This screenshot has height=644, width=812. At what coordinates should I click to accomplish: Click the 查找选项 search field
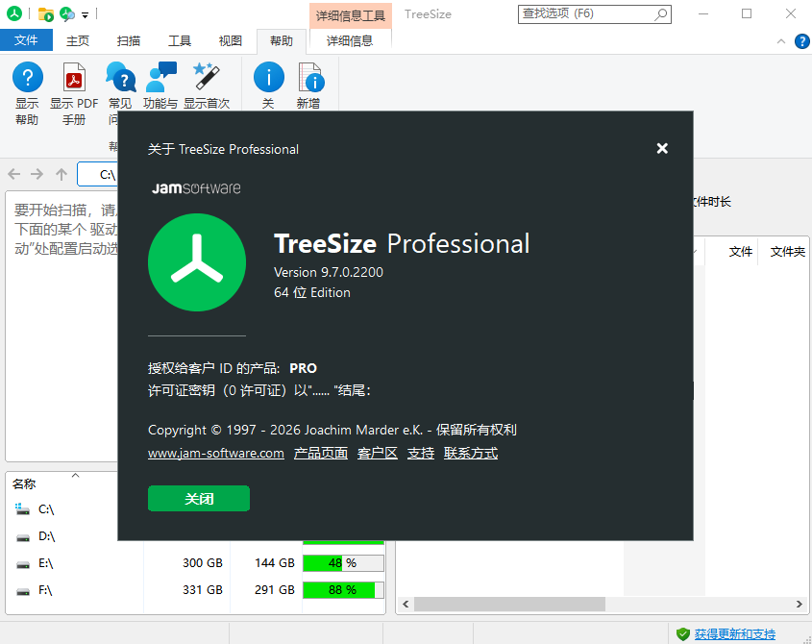[595, 14]
